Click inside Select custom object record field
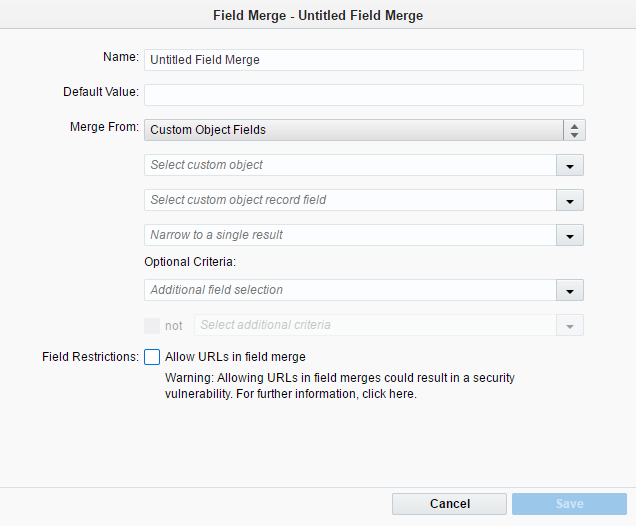 point(349,200)
